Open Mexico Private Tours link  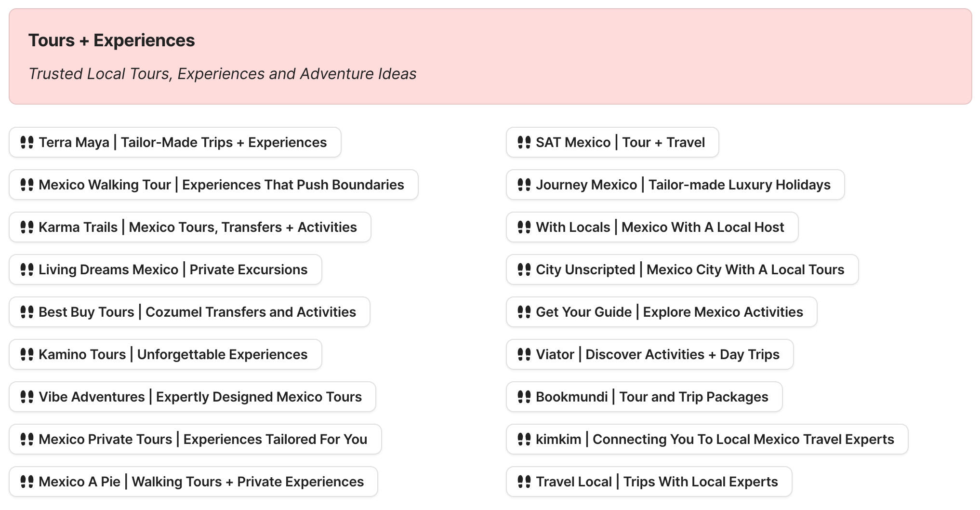[203, 439]
